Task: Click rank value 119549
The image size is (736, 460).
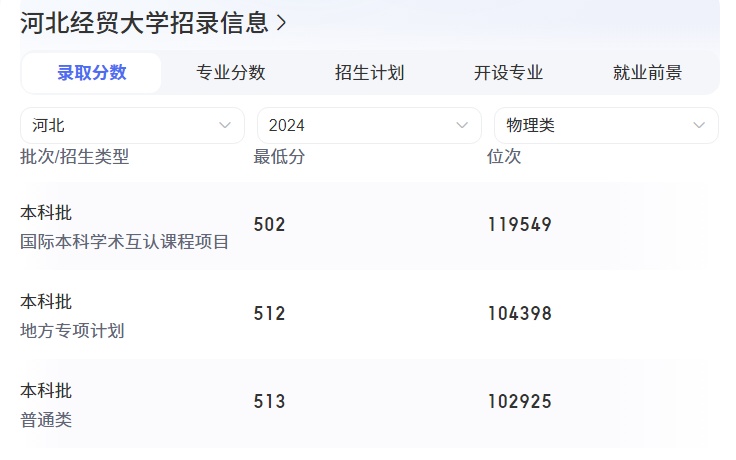Action: coord(520,224)
